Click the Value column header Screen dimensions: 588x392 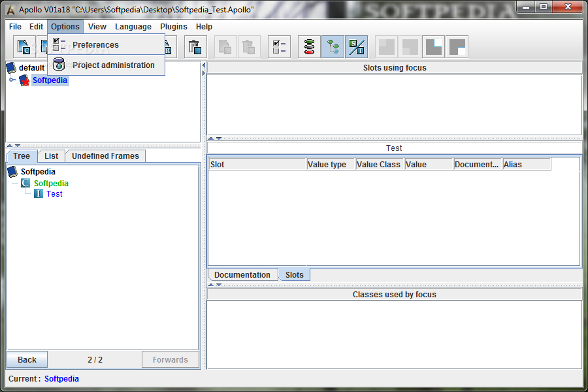click(x=429, y=164)
